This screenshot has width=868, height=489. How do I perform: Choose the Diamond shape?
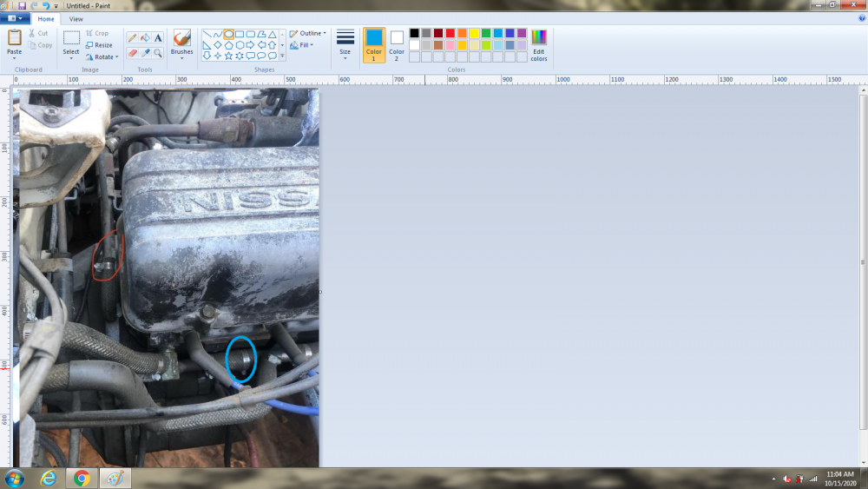(x=218, y=45)
